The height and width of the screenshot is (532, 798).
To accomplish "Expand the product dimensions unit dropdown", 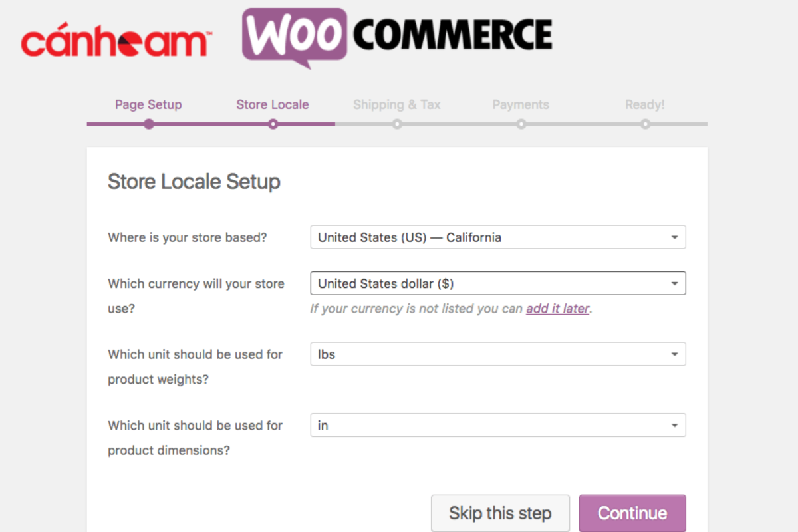I will [498, 425].
